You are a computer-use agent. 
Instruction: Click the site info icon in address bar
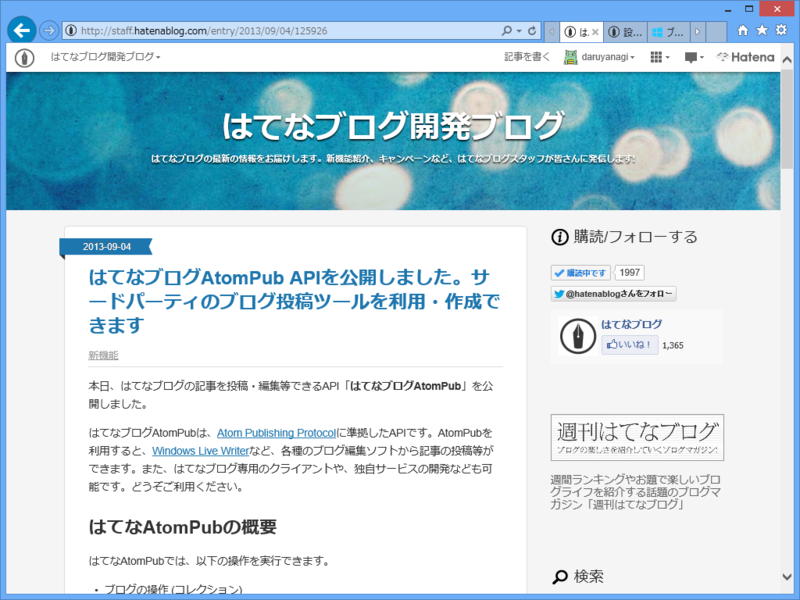pyautogui.click(x=71, y=31)
